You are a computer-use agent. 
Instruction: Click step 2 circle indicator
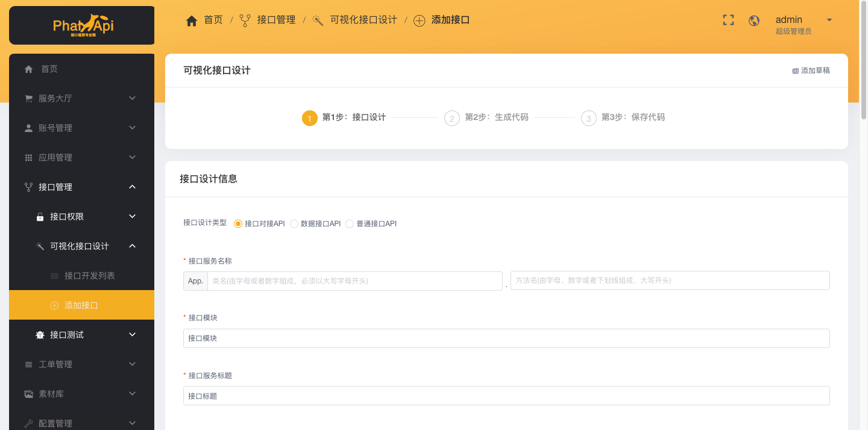[451, 118]
